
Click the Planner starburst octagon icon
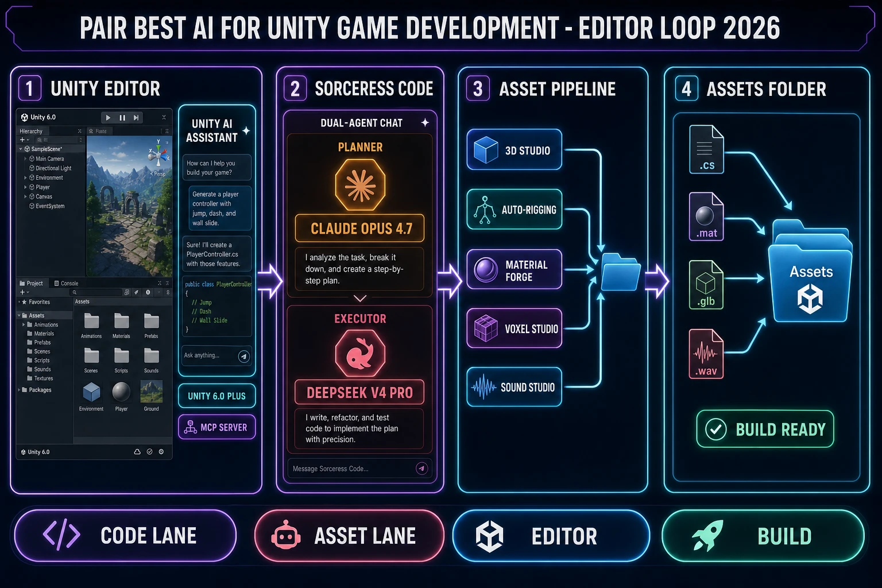coord(360,185)
